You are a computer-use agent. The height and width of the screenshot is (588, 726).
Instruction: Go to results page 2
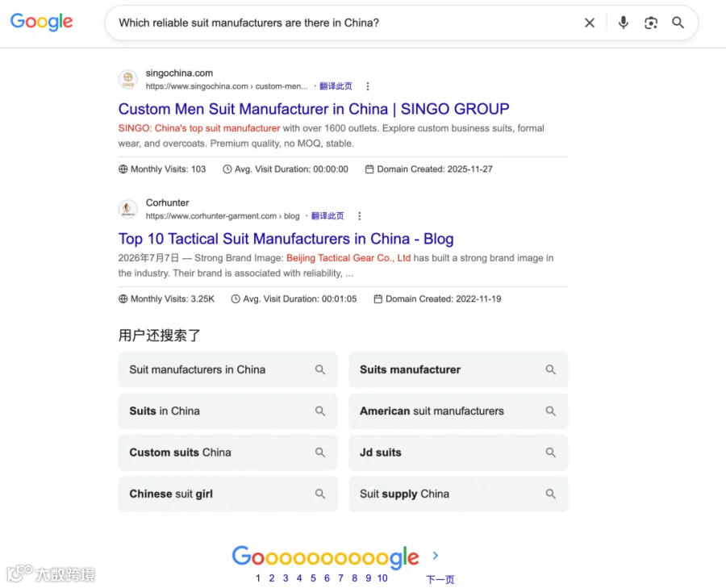click(x=272, y=578)
